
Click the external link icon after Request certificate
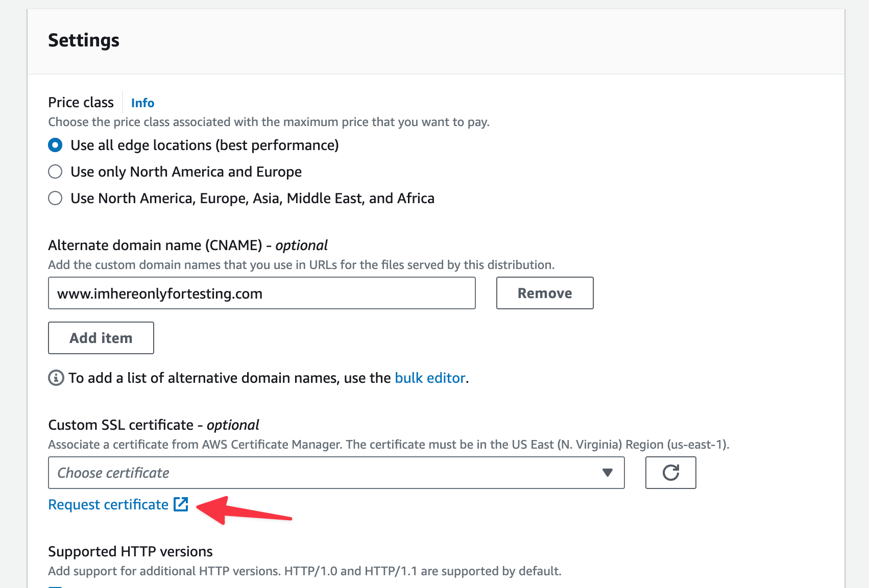[x=181, y=505]
